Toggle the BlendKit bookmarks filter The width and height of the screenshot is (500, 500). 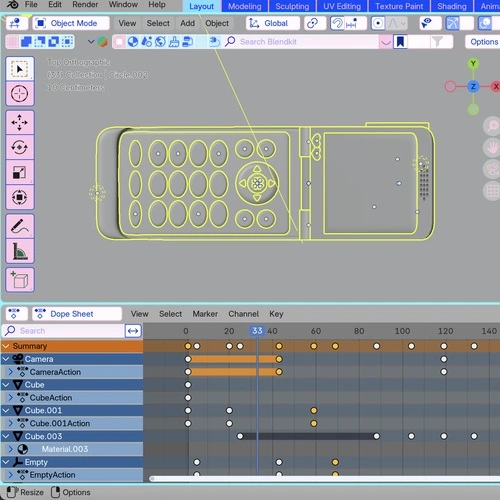(x=400, y=42)
